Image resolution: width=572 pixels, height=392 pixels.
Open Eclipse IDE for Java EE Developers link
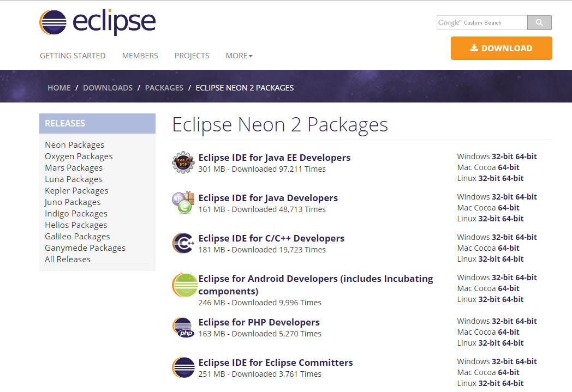274,158
